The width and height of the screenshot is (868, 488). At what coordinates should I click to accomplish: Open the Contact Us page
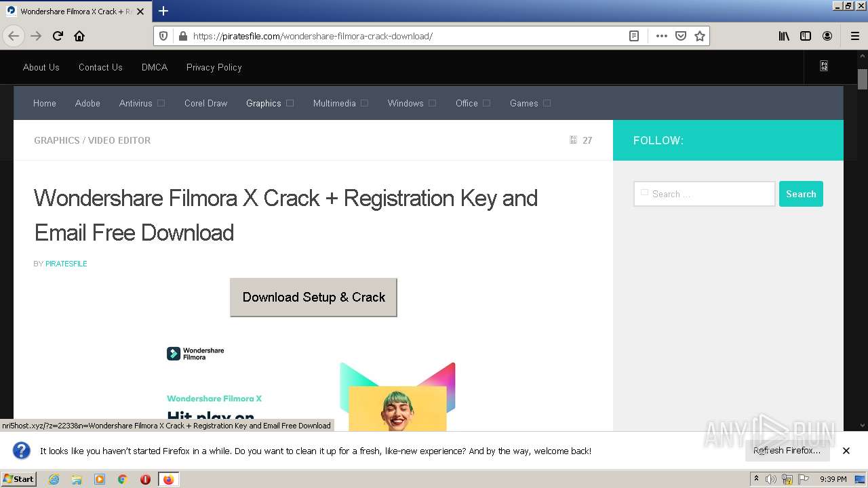click(100, 67)
